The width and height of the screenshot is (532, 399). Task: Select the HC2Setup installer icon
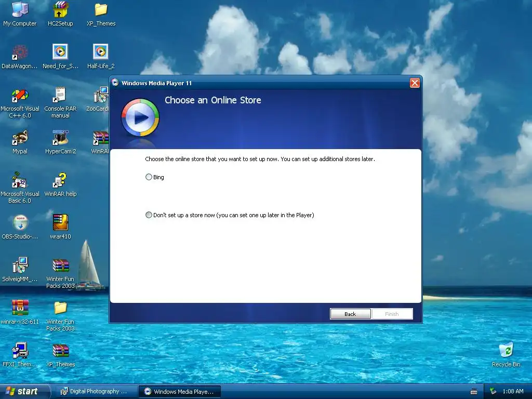tap(60, 14)
